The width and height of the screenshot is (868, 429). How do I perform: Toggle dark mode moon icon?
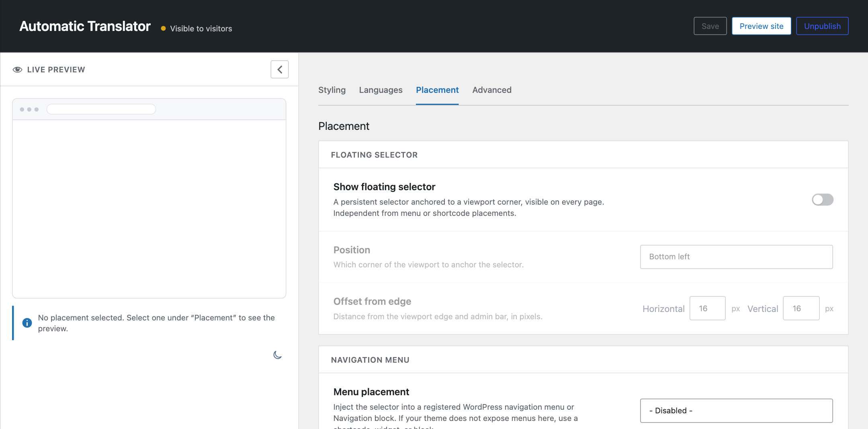[x=277, y=355]
